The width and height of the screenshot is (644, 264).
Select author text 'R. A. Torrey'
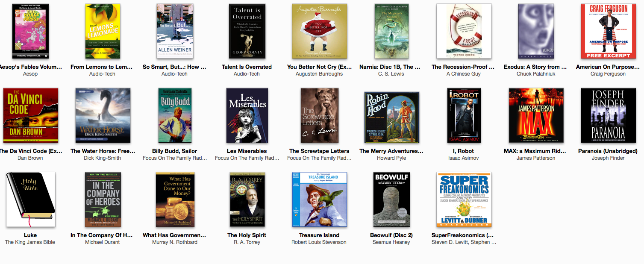pyautogui.click(x=247, y=242)
